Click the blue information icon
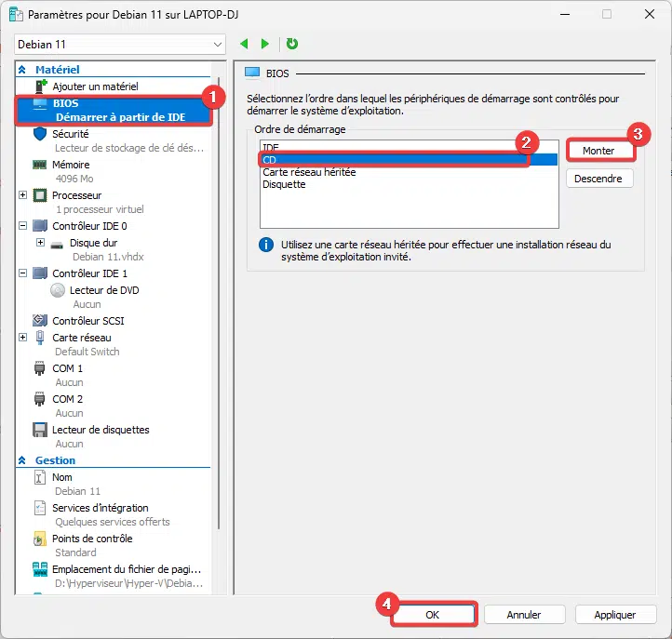This screenshot has height=639, width=672. pyautogui.click(x=266, y=245)
